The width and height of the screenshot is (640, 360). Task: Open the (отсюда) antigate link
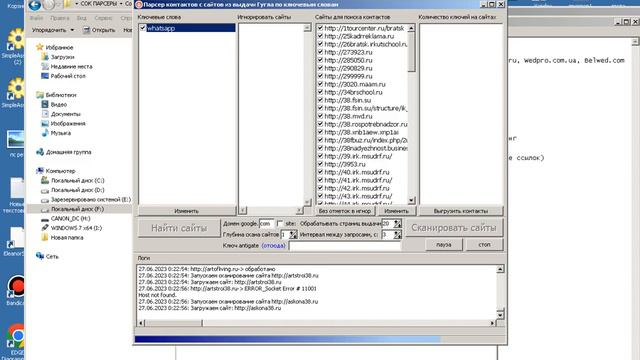273,245
